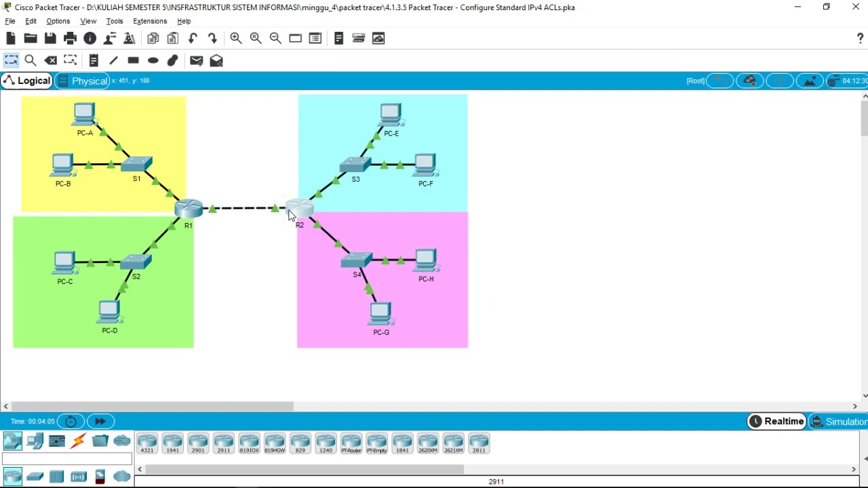
Task: Pick the PT-Router model
Action: [x=351, y=443]
